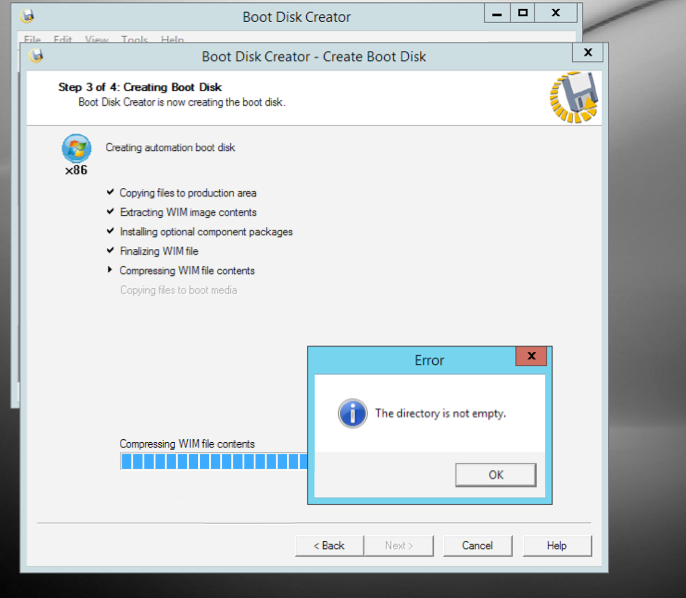Click 'Copying files to production area' step text
The width and height of the screenshot is (686, 598).
pos(188,193)
